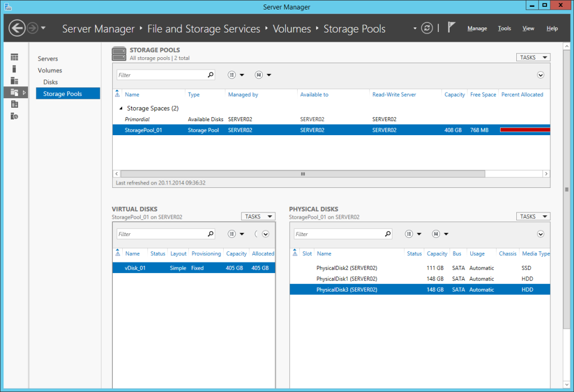Navigate to Volumes via the breadcrumb

(291, 28)
